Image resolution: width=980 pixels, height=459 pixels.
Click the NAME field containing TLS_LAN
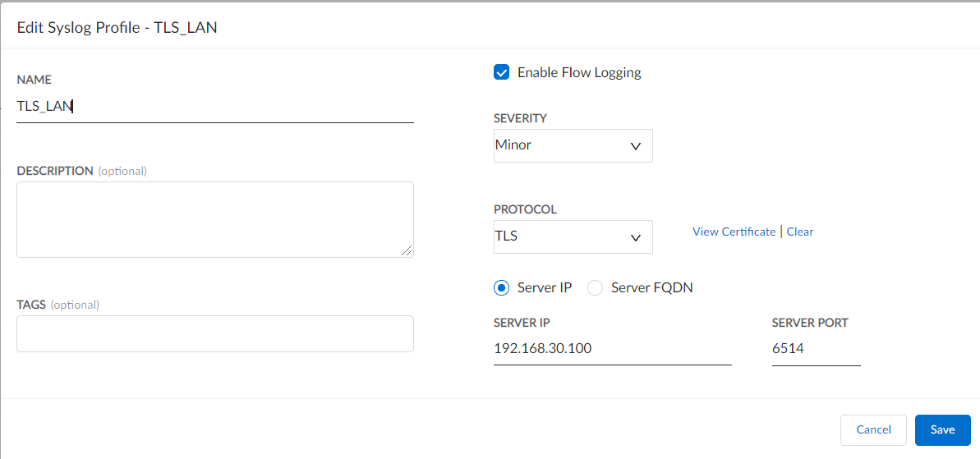click(214, 106)
